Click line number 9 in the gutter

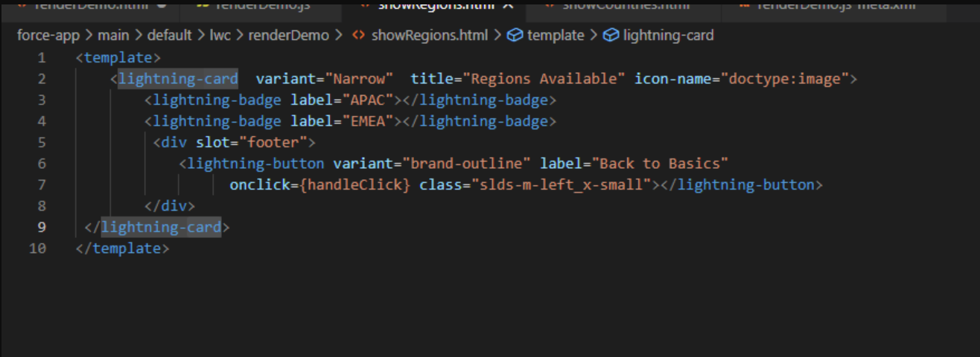[41, 227]
